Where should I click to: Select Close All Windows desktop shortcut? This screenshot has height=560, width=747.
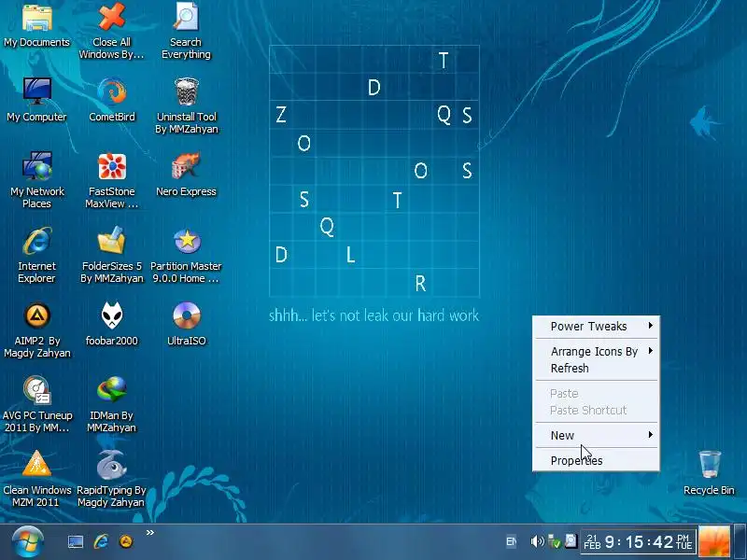click(x=111, y=31)
